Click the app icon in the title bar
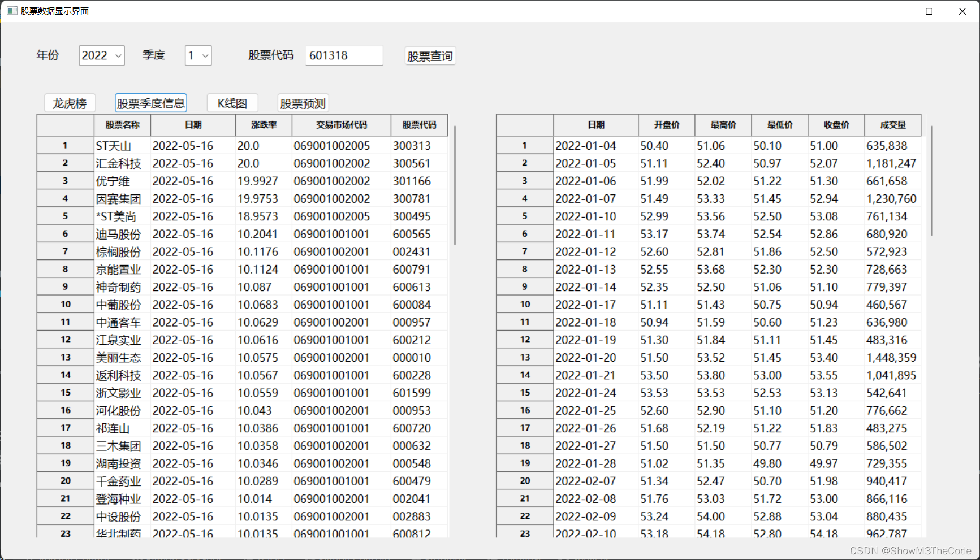Image resolution: width=980 pixels, height=560 pixels. point(12,11)
